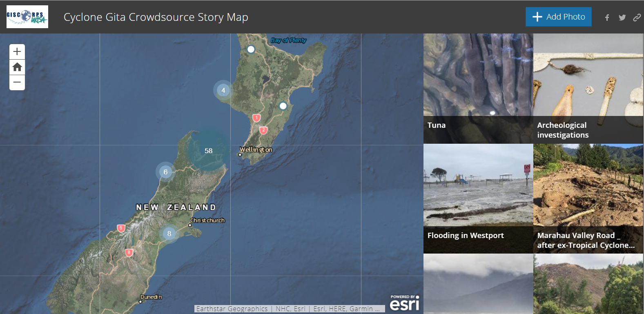Share story map on Facebook
Image resolution: width=644 pixels, height=314 pixels.
click(607, 18)
